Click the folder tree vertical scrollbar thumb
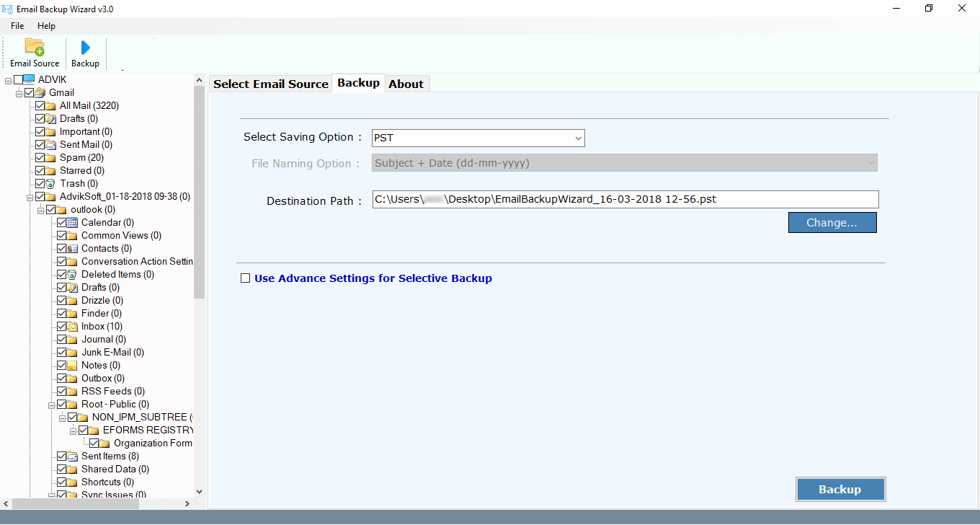 (200, 193)
